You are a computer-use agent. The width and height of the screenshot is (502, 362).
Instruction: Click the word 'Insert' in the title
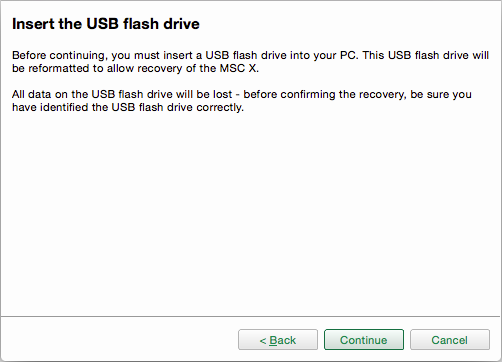(x=33, y=24)
